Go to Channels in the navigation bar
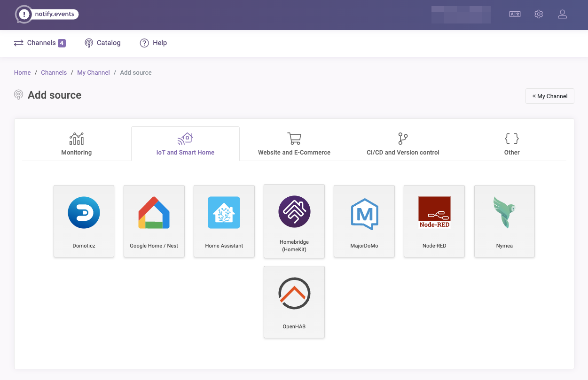Image resolution: width=588 pixels, height=380 pixels. pos(39,43)
